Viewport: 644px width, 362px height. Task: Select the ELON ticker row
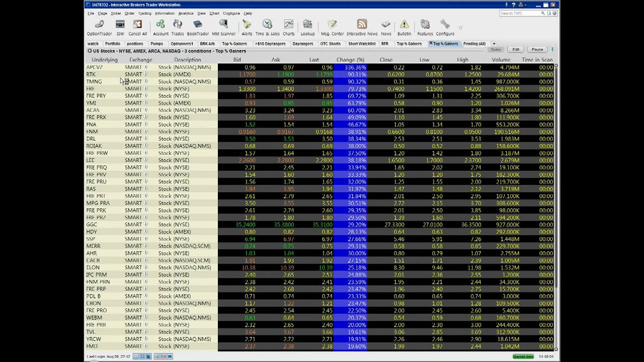pos(319,267)
